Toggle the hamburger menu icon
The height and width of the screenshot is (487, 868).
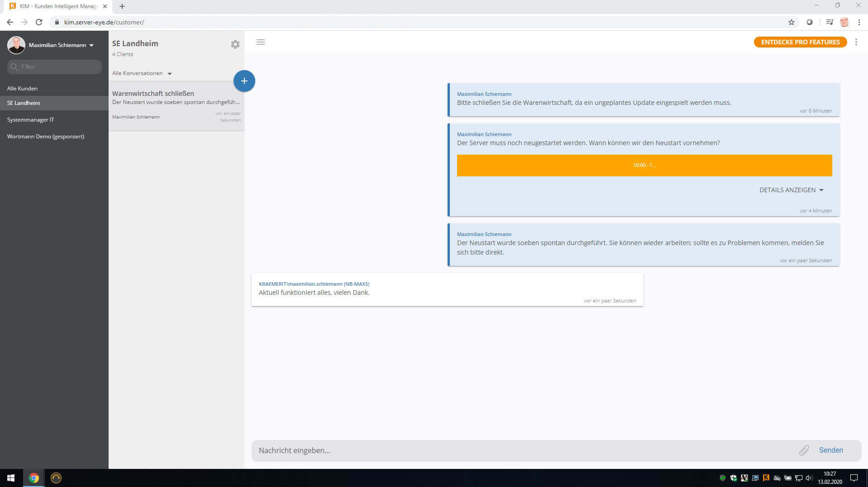[x=261, y=42]
